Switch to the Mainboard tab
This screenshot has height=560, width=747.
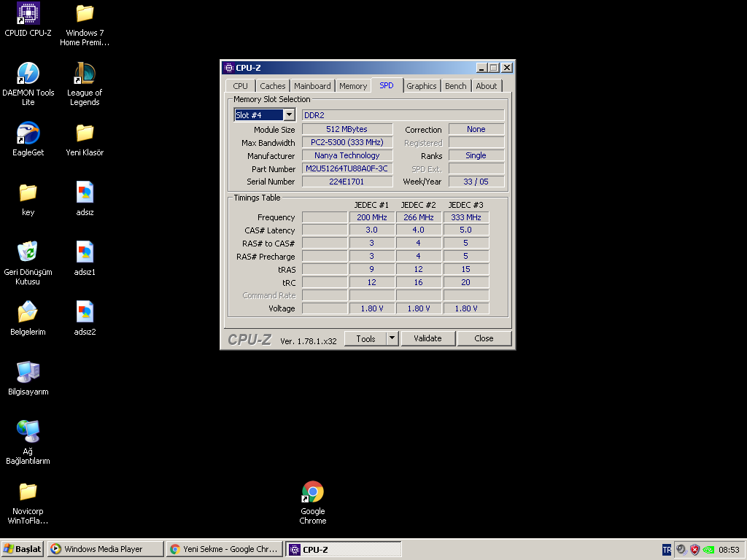point(312,86)
